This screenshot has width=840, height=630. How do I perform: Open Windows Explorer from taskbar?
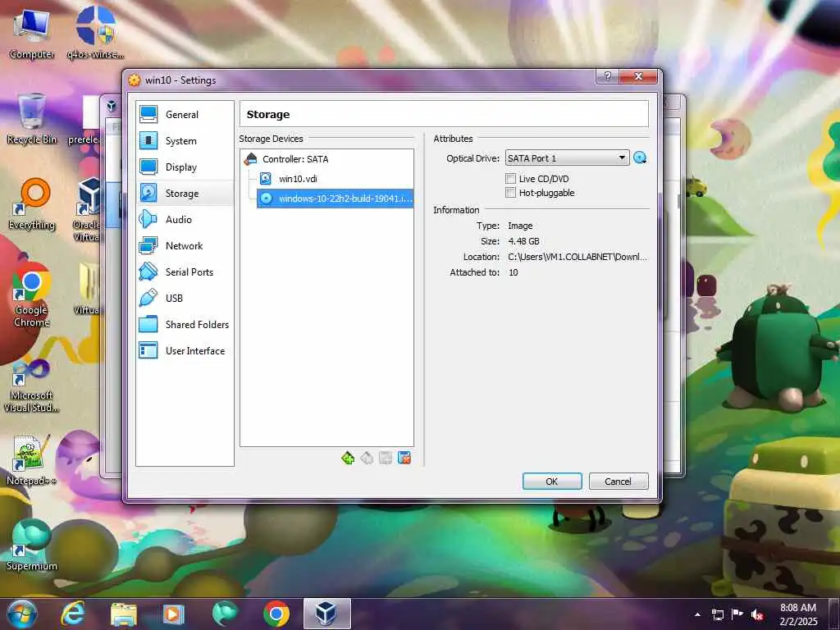point(124,614)
